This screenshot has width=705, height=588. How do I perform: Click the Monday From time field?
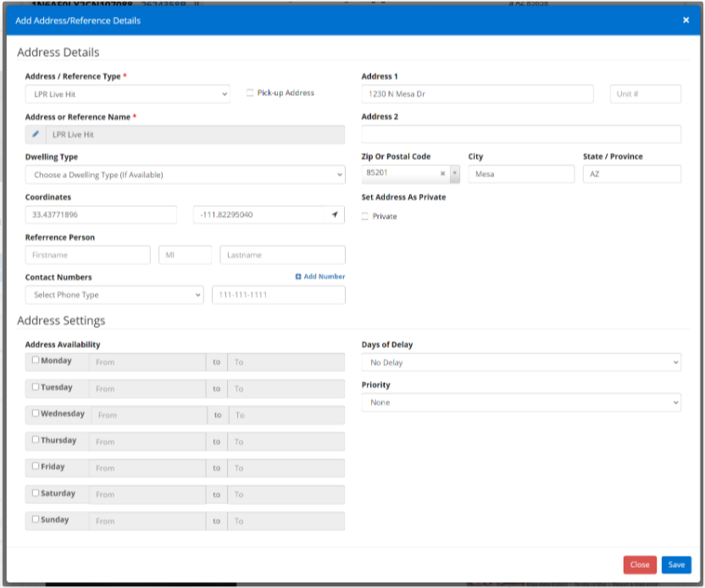pos(147,362)
